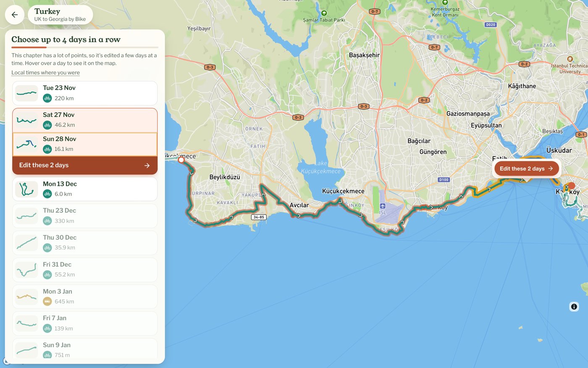Screen dimensions: 588x368
Task: Click the route start marker near Beylikdüzü
Action: tap(181, 160)
